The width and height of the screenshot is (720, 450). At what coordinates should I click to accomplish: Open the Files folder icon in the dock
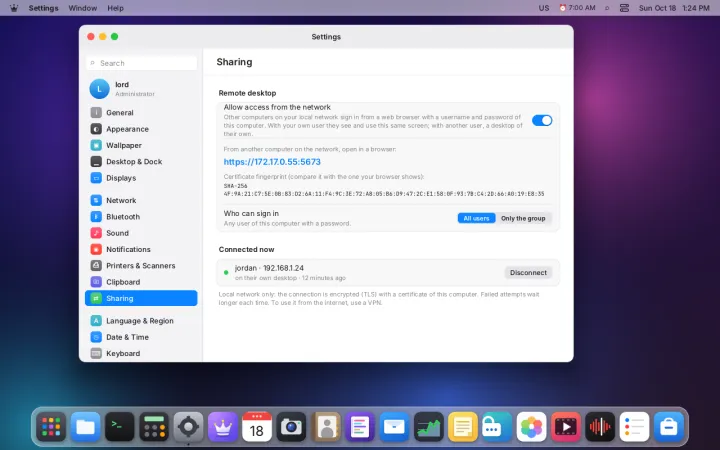click(85, 427)
